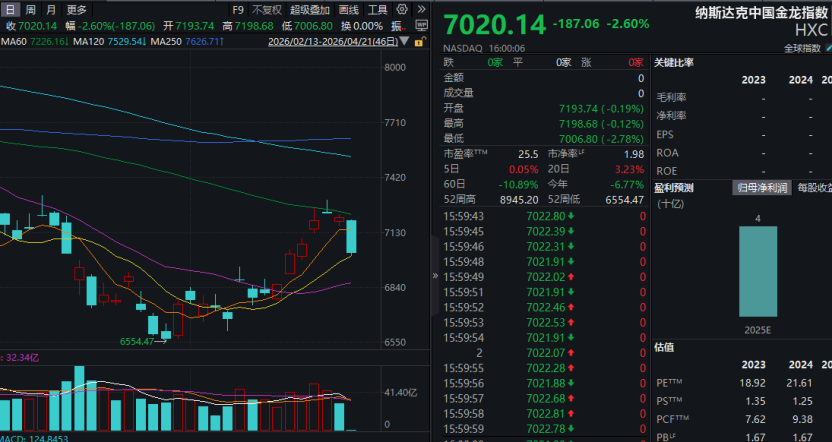Open the 不复权 adjustment dropdown
The height and width of the screenshot is (442, 832).
click(266, 10)
